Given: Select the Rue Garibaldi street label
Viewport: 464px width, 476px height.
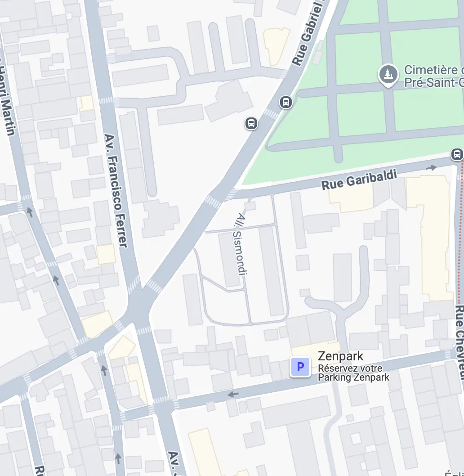Looking at the screenshot, I should point(359,180).
